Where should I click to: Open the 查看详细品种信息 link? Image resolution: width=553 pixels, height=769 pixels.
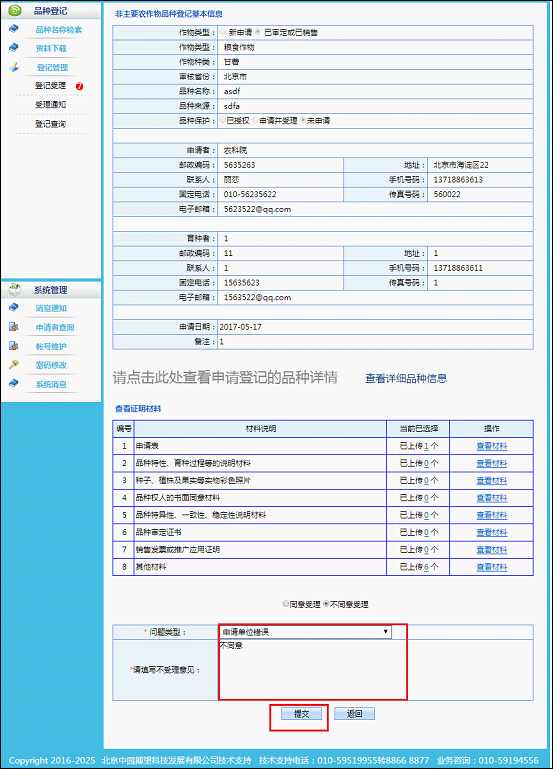[406, 378]
